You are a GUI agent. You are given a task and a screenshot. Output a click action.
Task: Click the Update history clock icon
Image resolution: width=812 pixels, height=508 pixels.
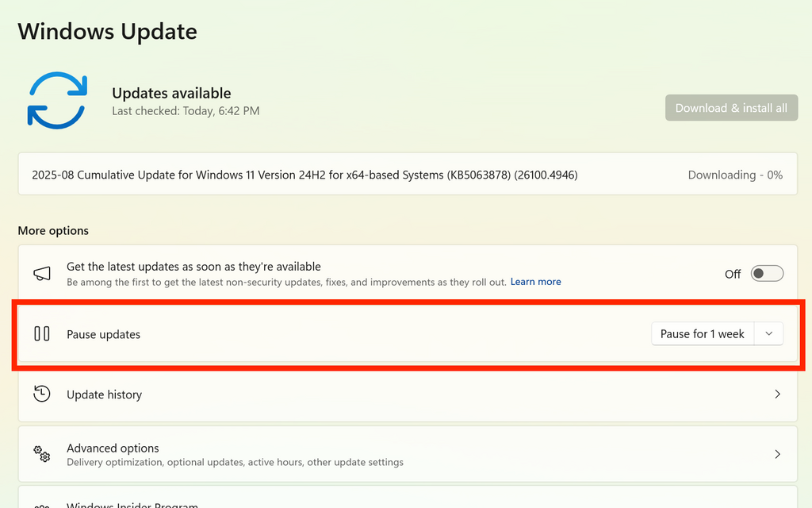[42, 394]
